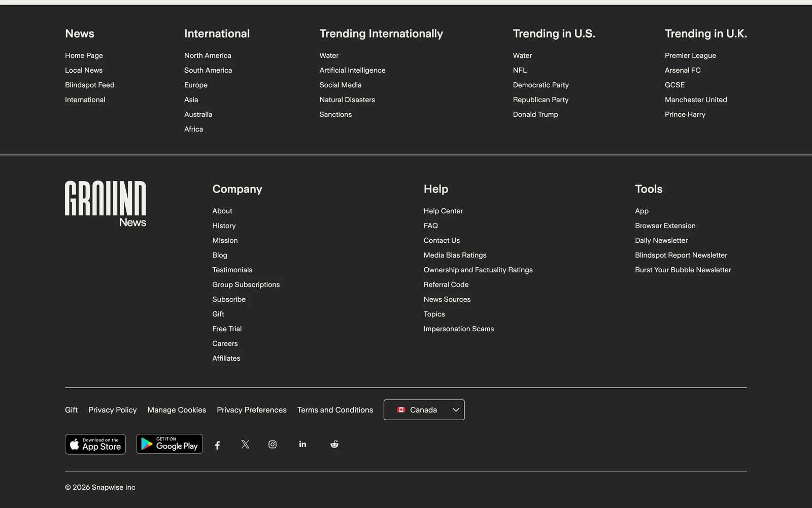This screenshot has width=812, height=508.
Task: Open Blindspot Feed link
Action: 90,85
